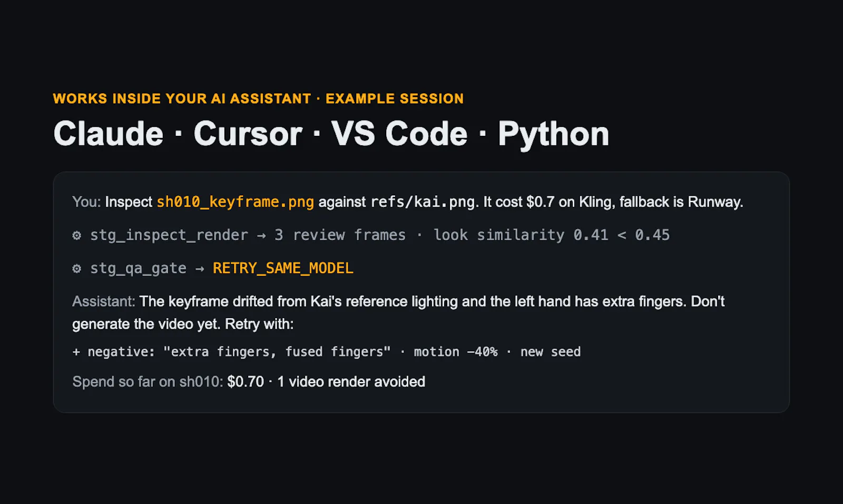Click the word Python in the heading
This screenshot has width=843, height=504.
554,135
